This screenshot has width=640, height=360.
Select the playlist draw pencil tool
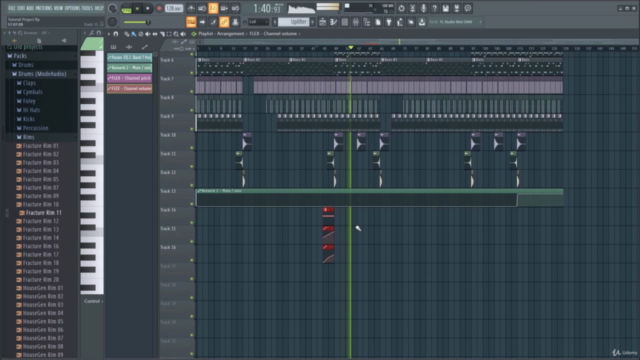coord(127,34)
